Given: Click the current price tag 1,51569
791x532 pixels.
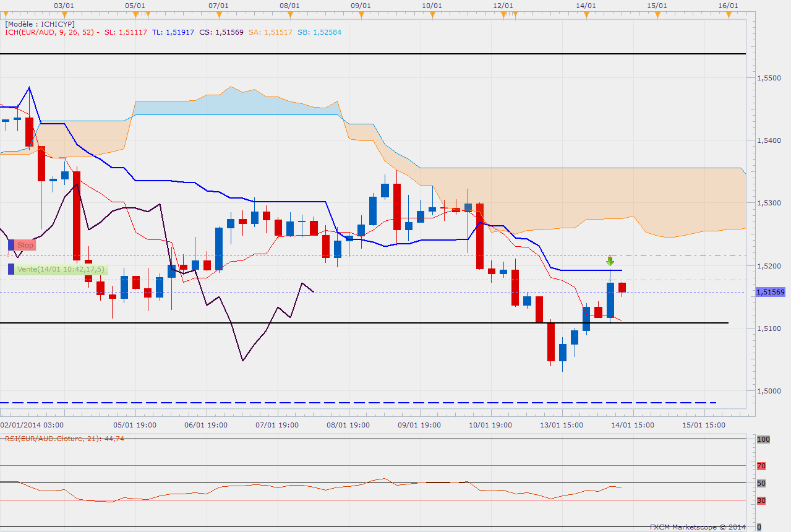Looking at the screenshot, I should tap(769, 291).
